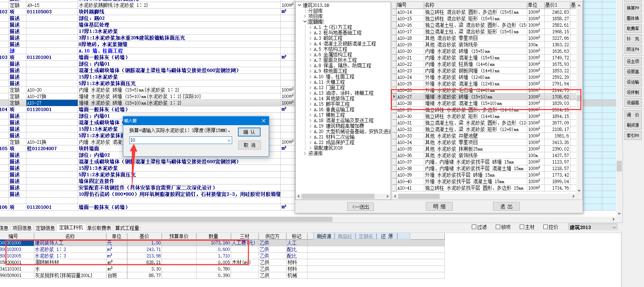Viewport: 644px width, 287px height.
Task: Select A.17 模板工程 in the tree
Action: pos(329,115)
